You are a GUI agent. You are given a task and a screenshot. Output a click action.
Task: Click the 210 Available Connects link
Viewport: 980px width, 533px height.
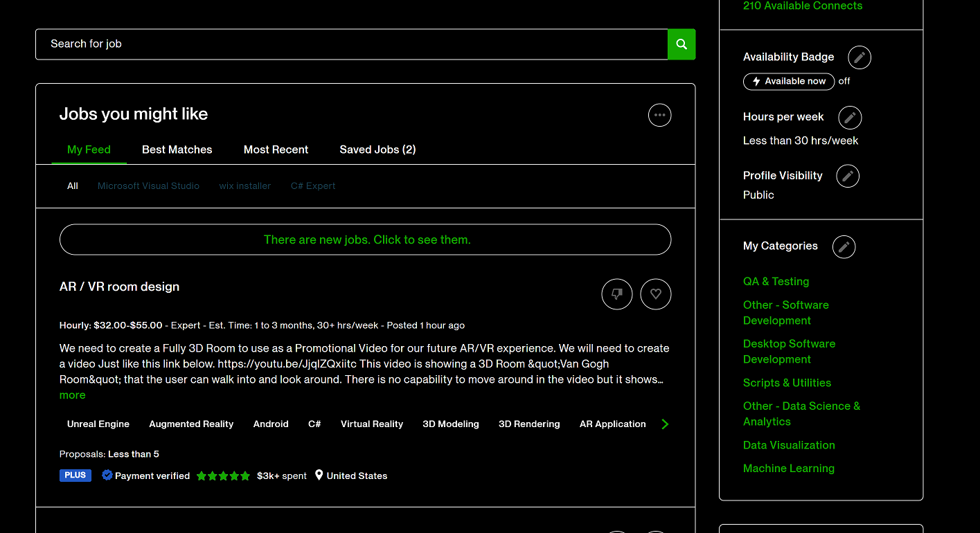[802, 6]
